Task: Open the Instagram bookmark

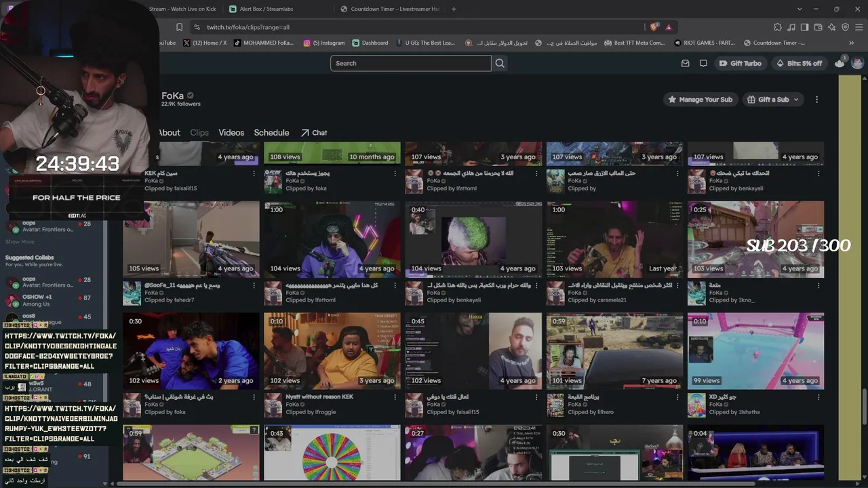Action: tap(323, 43)
